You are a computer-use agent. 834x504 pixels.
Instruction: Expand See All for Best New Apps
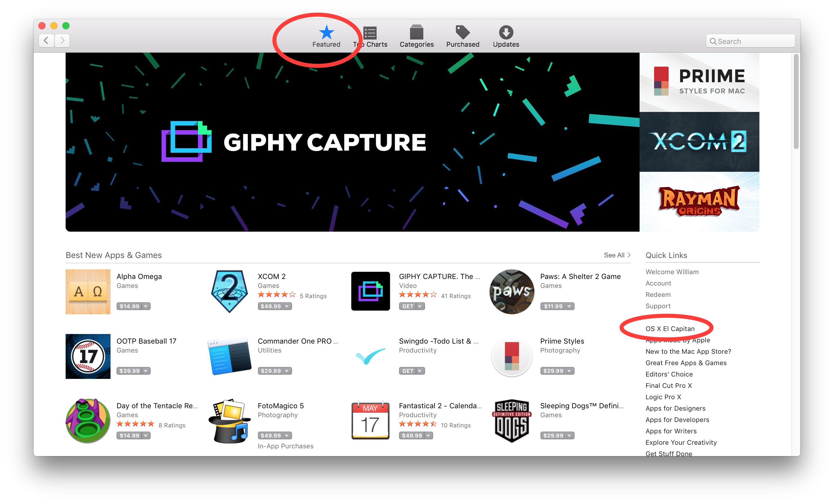tap(617, 255)
